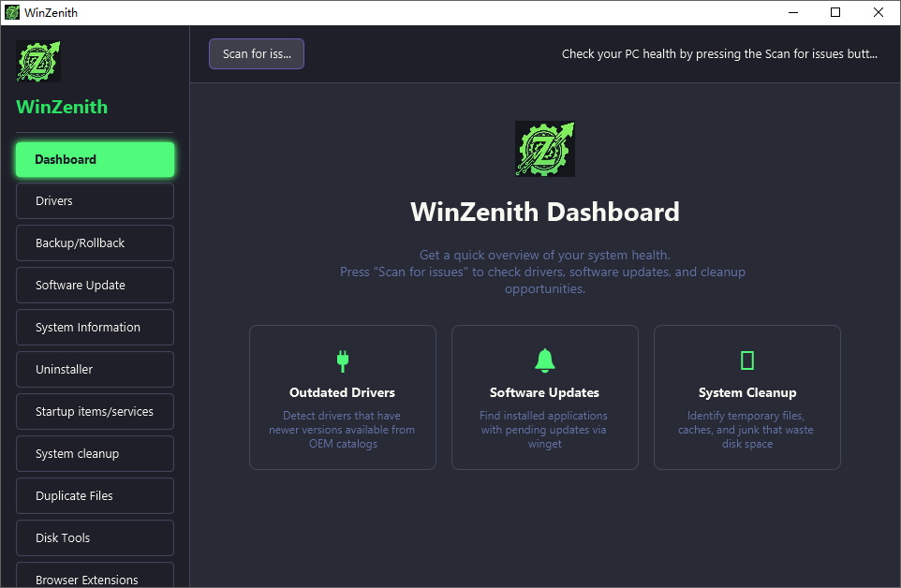Open System Information
901x588 pixels.
point(95,328)
